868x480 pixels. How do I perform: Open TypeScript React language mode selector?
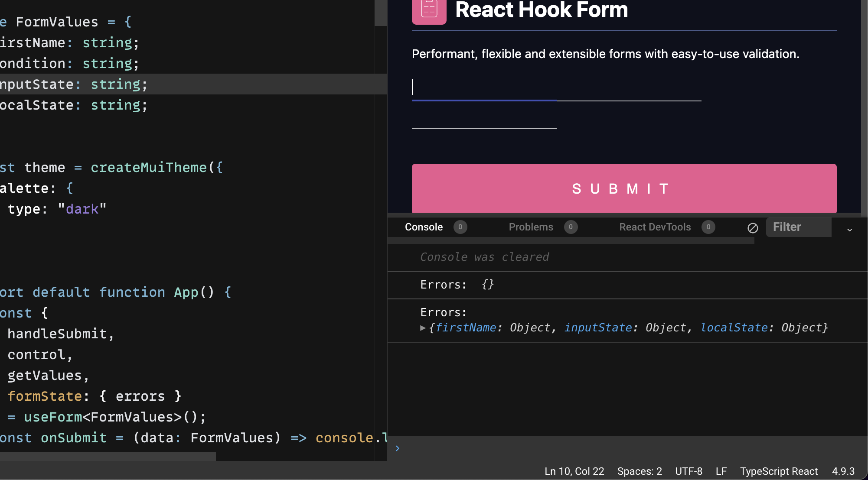tap(779, 471)
